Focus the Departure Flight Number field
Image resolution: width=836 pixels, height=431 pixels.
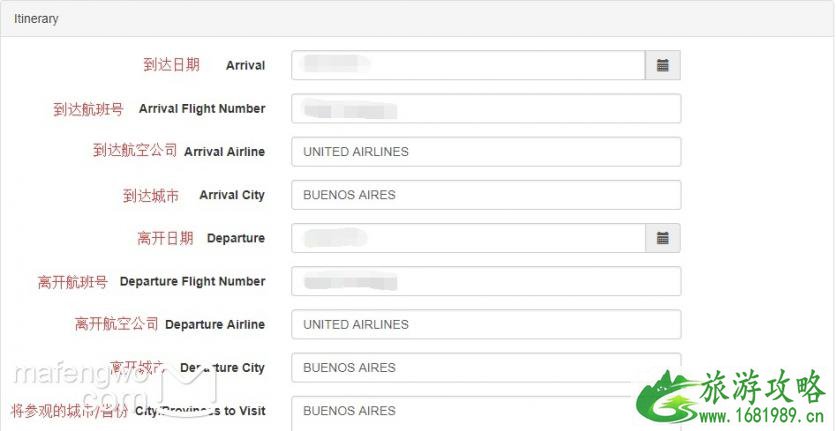point(486,281)
